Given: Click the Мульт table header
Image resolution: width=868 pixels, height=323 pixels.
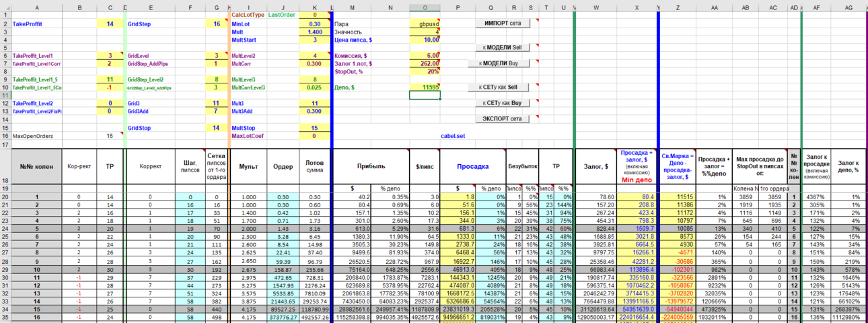Looking at the screenshot, I should click(x=248, y=166).
